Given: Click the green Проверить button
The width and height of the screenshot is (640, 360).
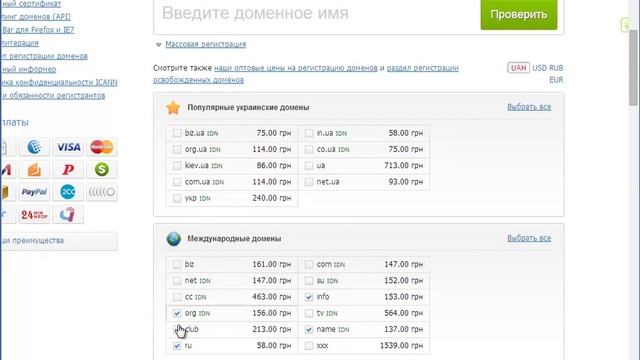Looking at the screenshot, I should [519, 14].
